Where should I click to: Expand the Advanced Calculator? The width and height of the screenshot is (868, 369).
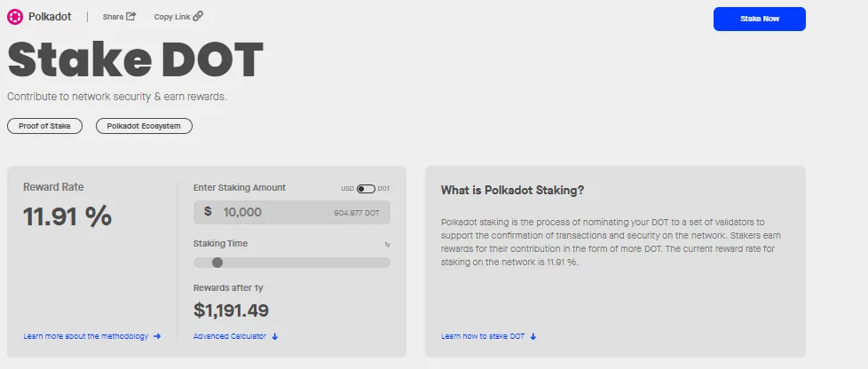coord(230,336)
